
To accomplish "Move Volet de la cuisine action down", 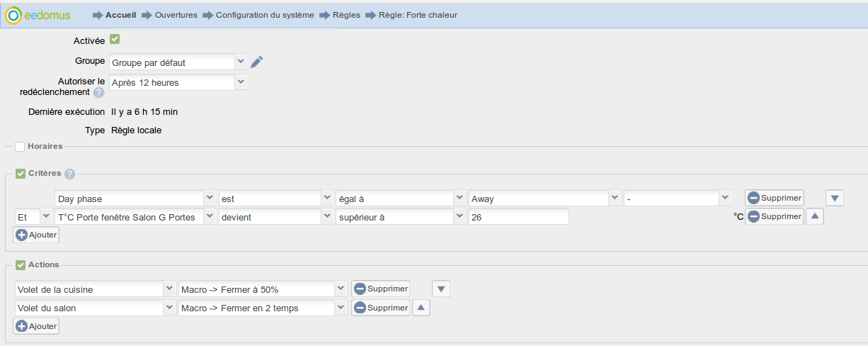I will [441, 289].
